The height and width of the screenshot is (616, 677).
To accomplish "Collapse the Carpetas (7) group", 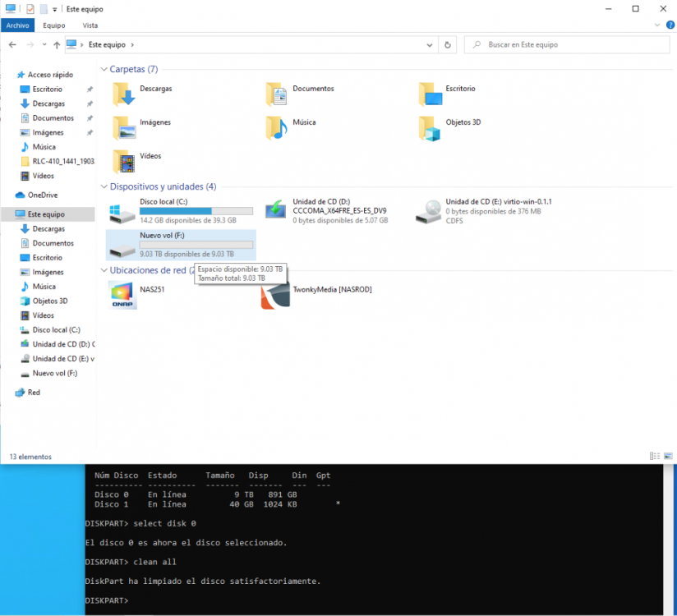I will tap(104, 69).
